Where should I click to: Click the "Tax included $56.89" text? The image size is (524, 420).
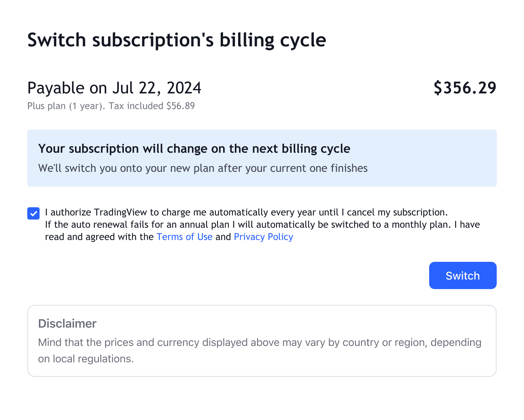pos(152,106)
